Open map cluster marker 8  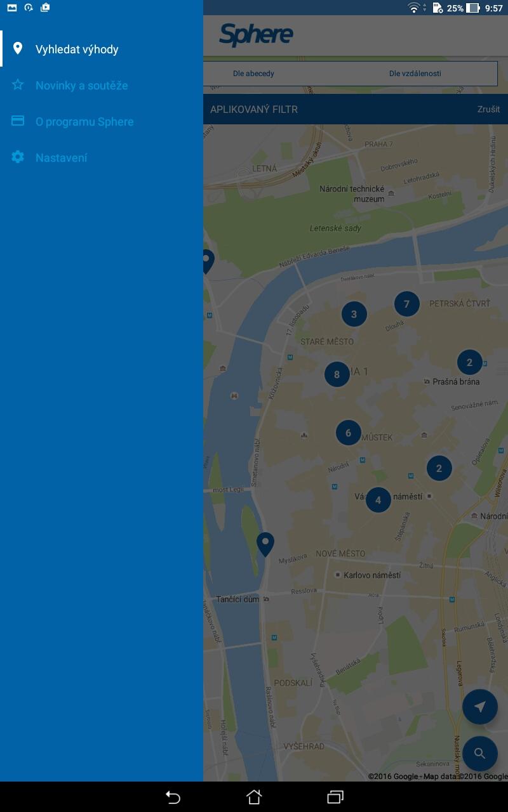(x=337, y=374)
